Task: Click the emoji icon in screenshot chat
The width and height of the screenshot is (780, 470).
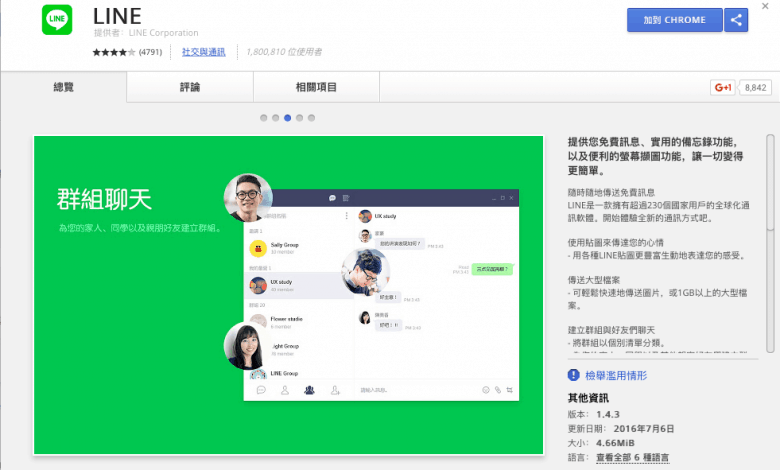Action: pyautogui.click(x=486, y=390)
